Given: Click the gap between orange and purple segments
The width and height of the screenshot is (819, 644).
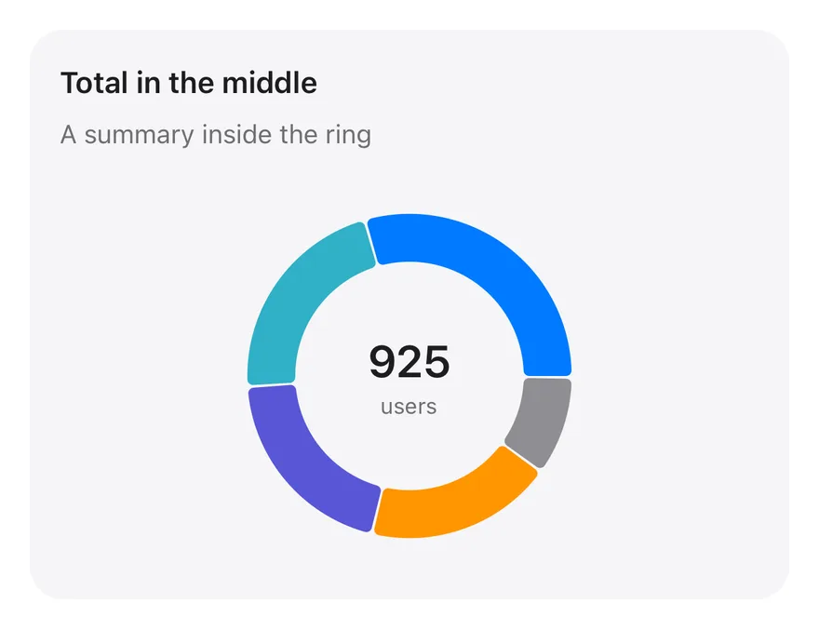Looking at the screenshot, I should pos(377,510).
